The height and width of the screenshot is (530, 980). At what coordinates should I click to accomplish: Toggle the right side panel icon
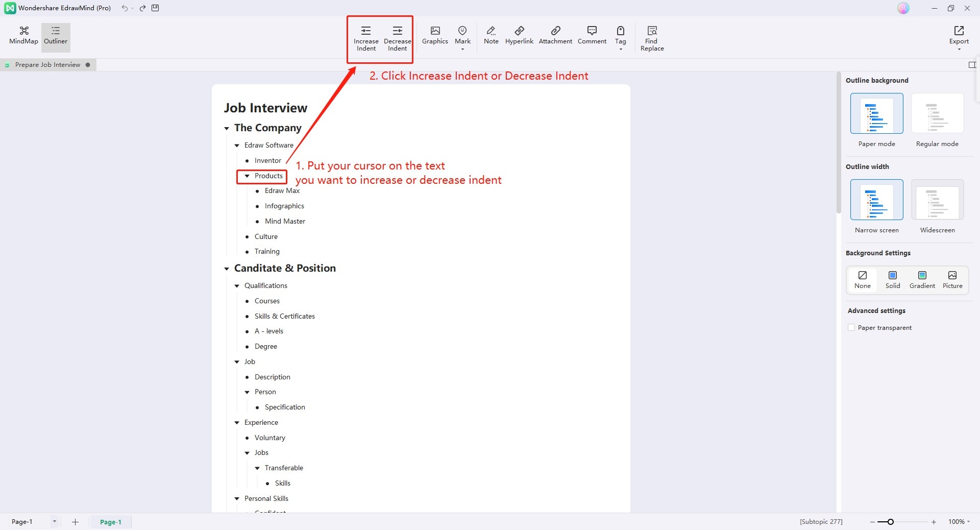[972, 65]
